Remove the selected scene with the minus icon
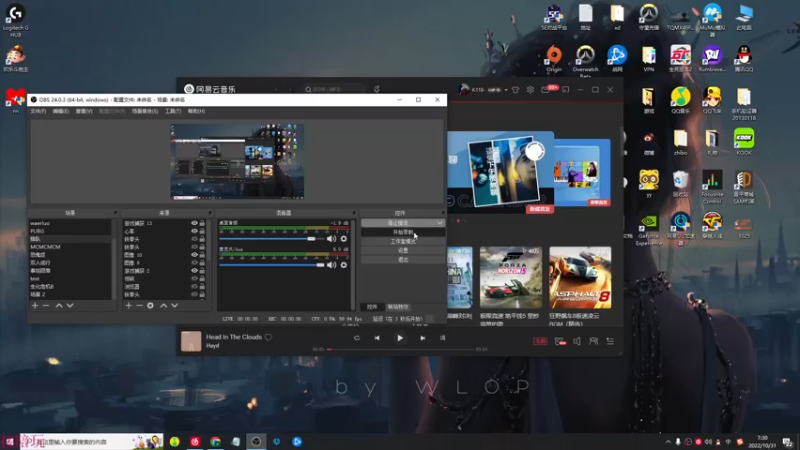800x450 pixels. [46, 306]
